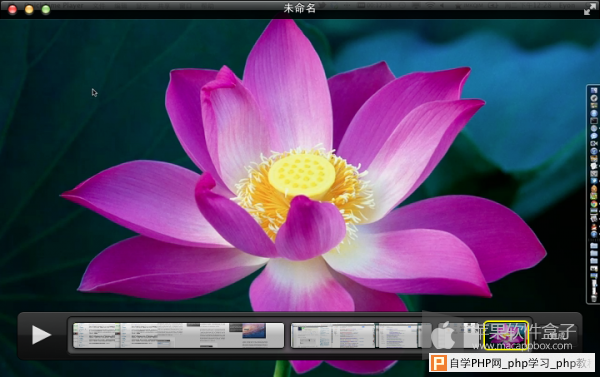Viewport: 600px width, 377px height.
Task: Click the 完成 (Done) button in clip bar
Action: [559, 336]
